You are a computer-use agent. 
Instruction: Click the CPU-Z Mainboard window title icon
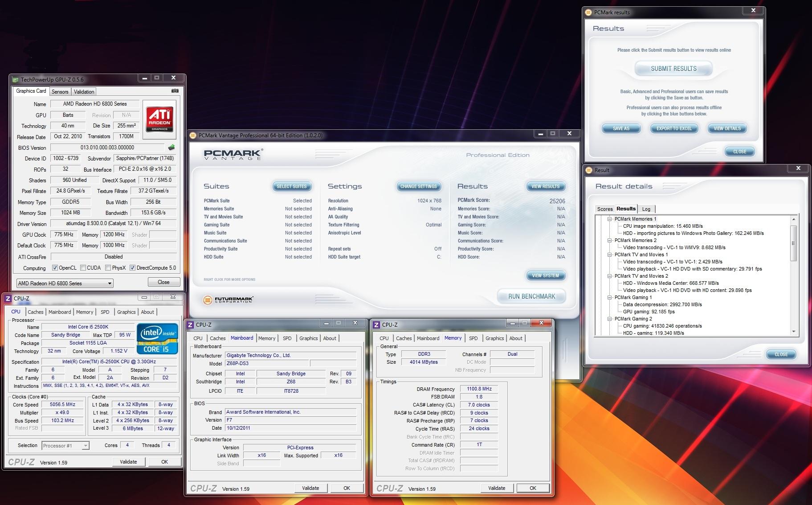click(x=190, y=325)
